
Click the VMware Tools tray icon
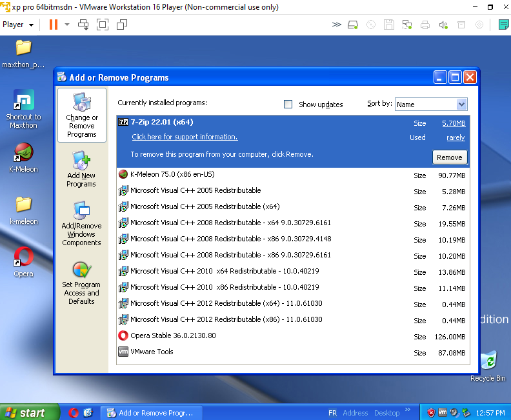[443, 412]
